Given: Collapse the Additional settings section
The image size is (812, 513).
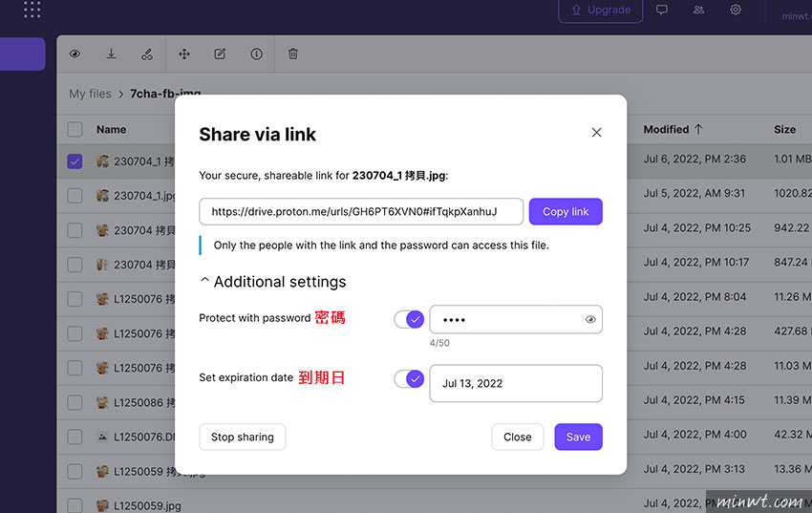Looking at the screenshot, I should tap(272, 282).
